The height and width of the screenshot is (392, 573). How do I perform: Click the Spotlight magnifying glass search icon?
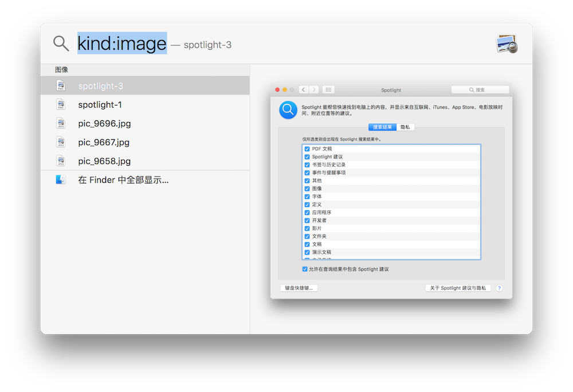point(60,43)
